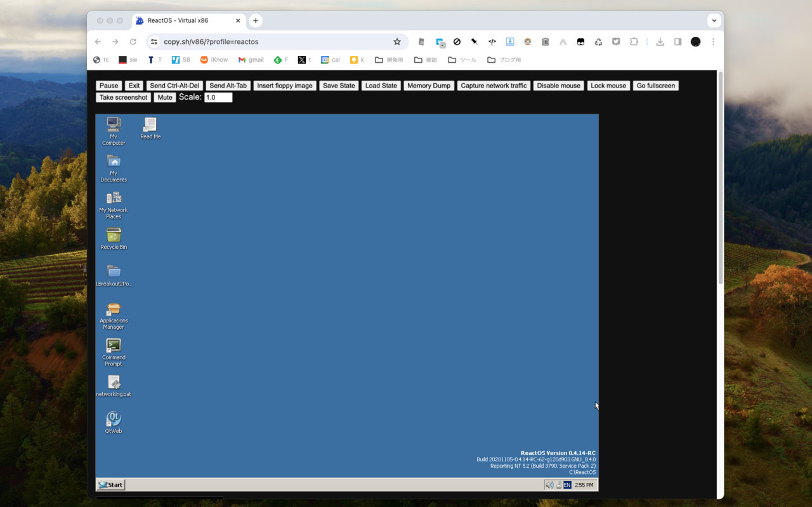This screenshot has height=507, width=812.
Task: Start the QtWeb browser
Action: point(113,419)
